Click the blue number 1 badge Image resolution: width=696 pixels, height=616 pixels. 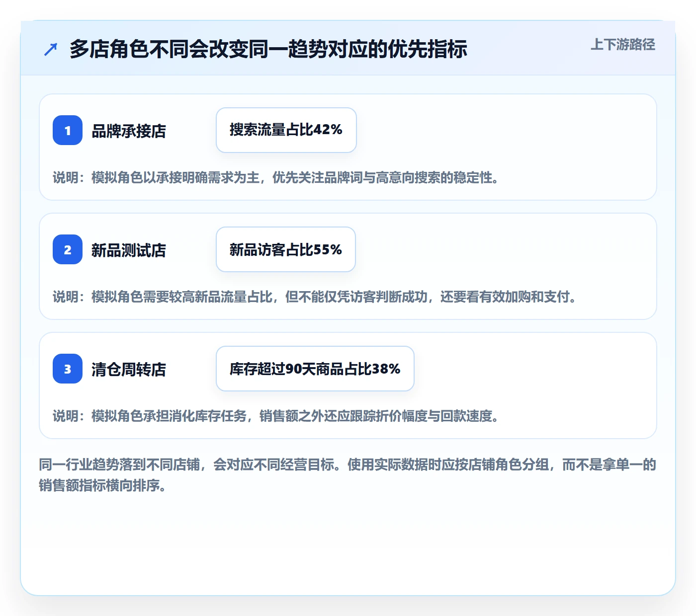point(68,130)
